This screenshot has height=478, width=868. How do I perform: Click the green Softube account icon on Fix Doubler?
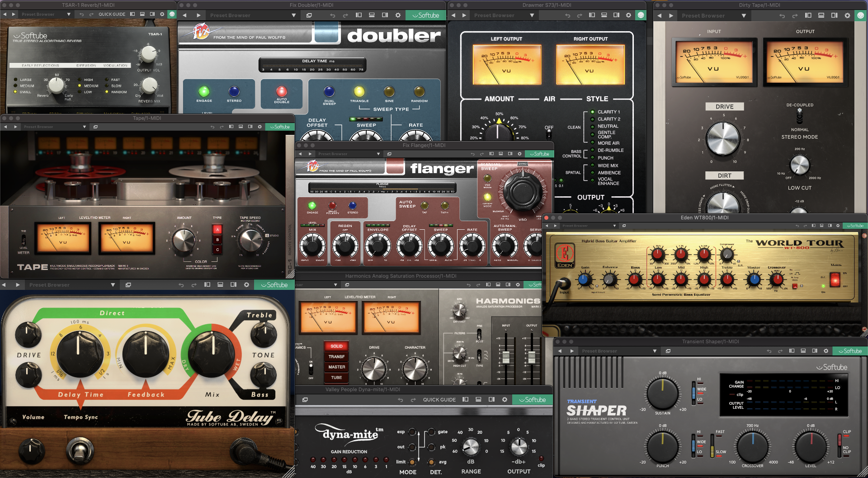click(426, 15)
